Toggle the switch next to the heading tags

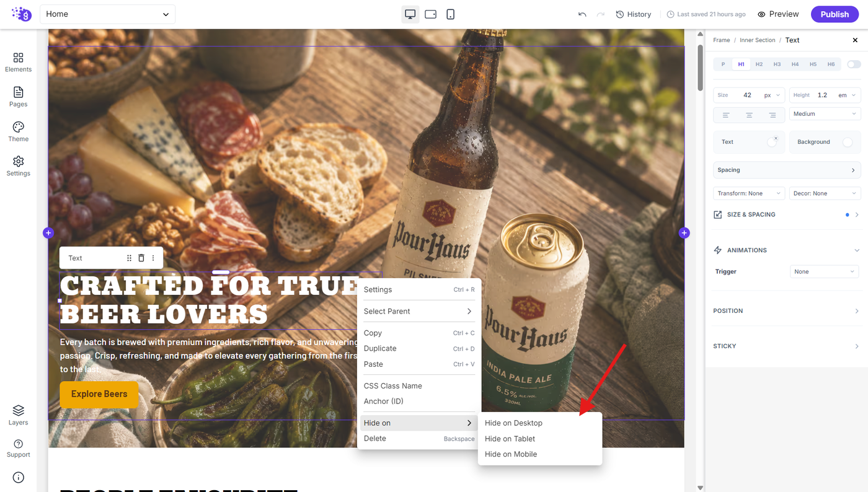(x=854, y=64)
